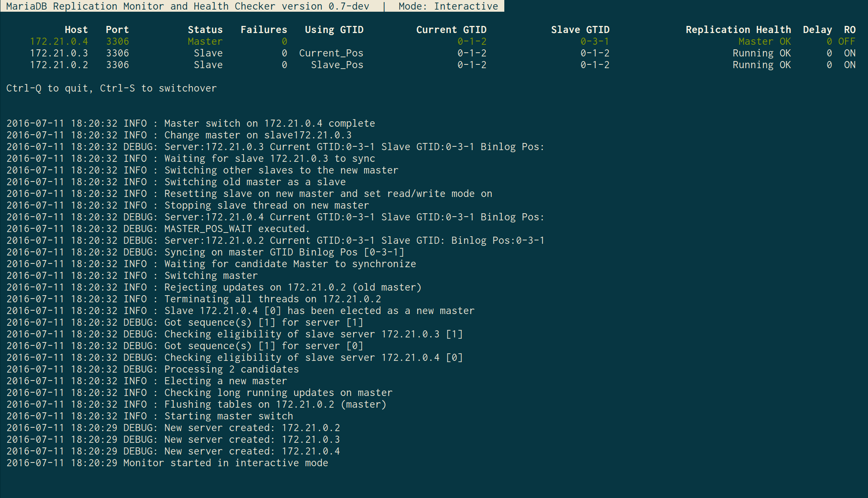Click the 'Host' column header

pos(76,30)
